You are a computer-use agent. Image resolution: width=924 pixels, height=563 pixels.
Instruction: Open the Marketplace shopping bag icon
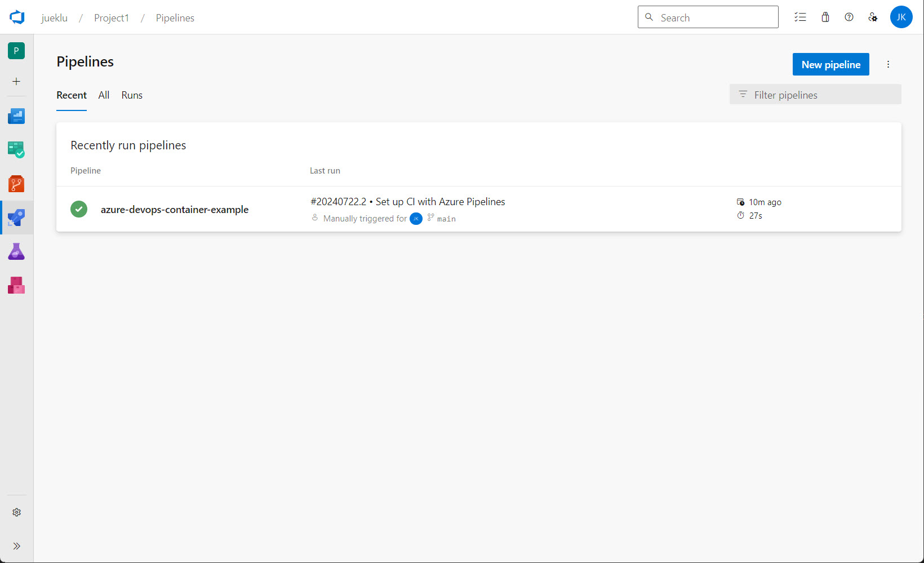coord(825,17)
